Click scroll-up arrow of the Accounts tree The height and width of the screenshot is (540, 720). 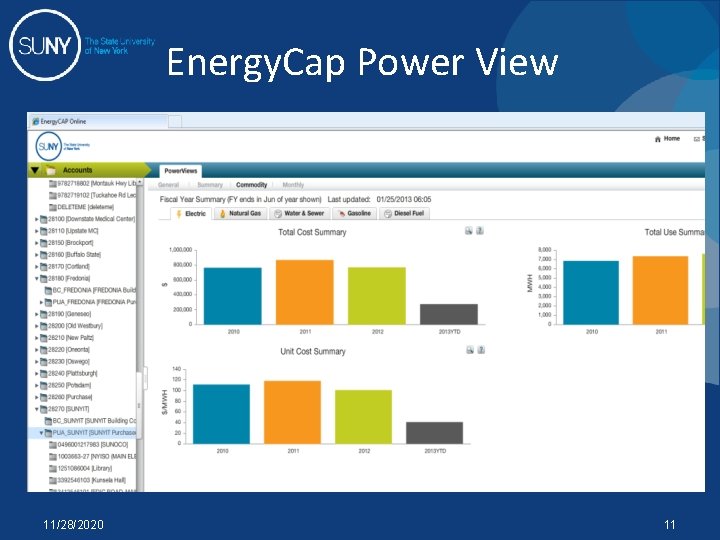pos(140,182)
